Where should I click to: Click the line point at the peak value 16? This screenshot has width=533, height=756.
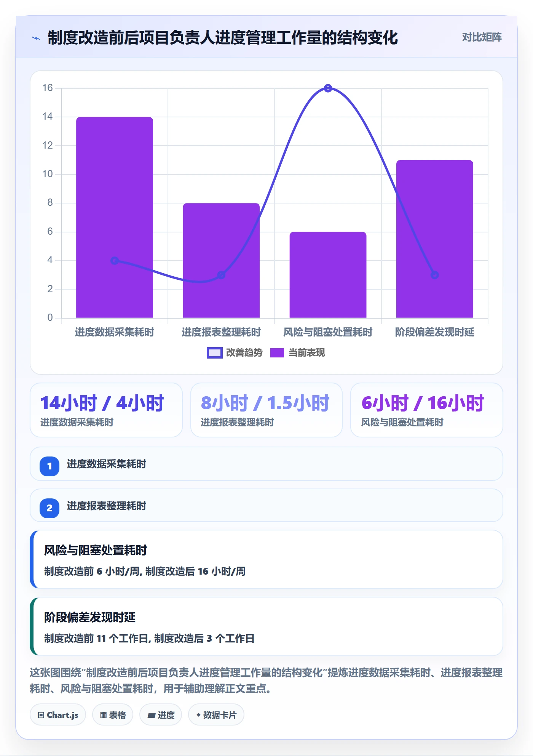pos(328,88)
